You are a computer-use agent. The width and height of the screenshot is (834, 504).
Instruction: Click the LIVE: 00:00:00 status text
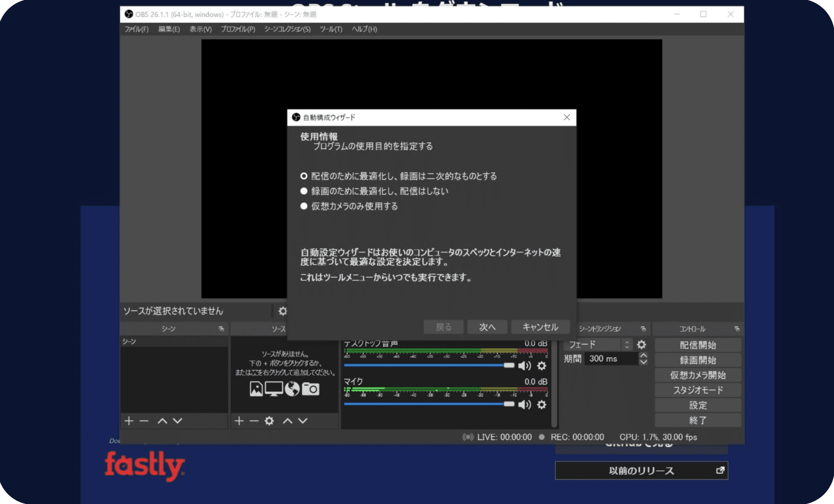coord(504,437)
